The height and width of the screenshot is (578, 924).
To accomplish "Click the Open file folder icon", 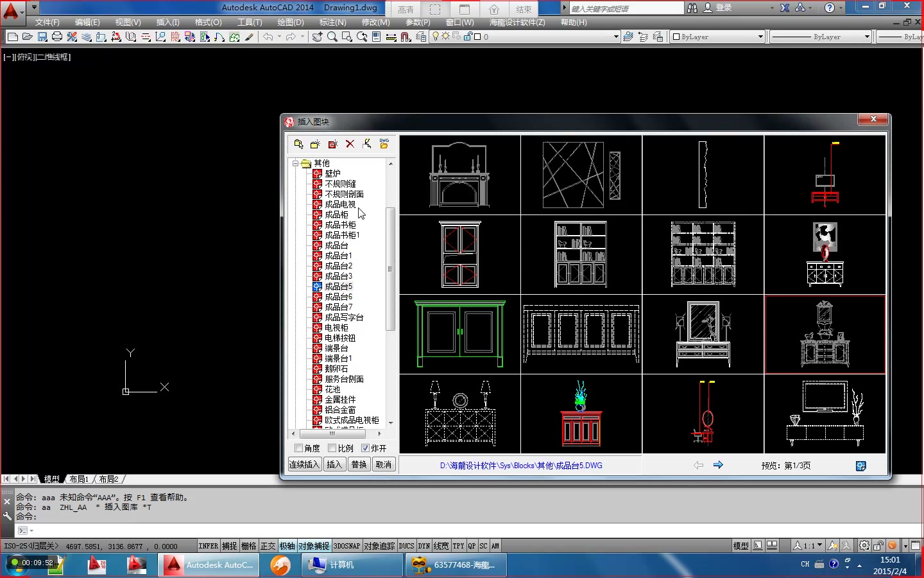I will point(27,37).
